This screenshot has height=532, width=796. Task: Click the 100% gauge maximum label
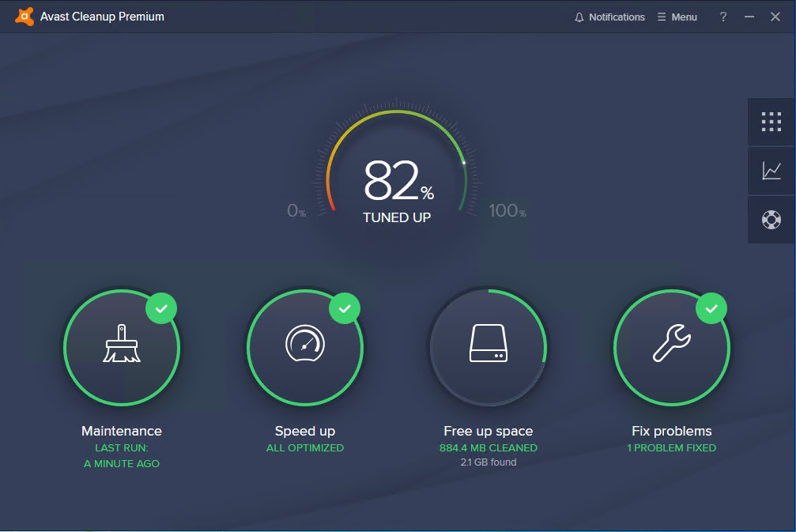tap(507, 210)
